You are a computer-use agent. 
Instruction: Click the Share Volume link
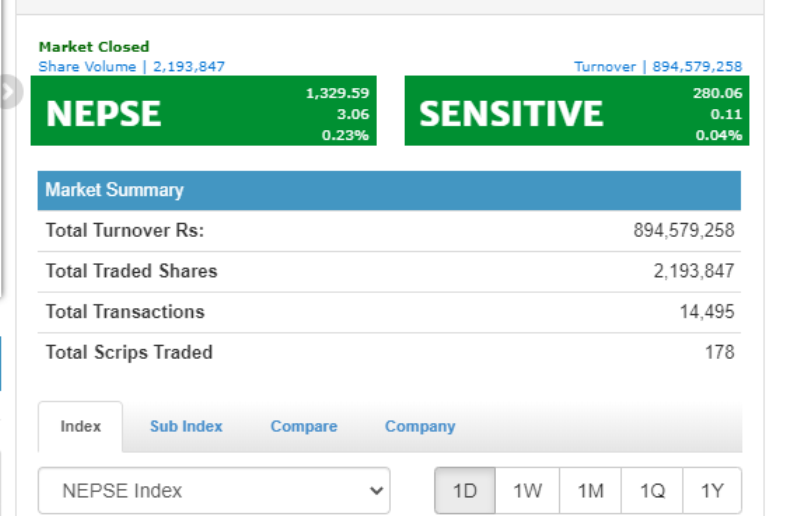[x=131, y=66]
